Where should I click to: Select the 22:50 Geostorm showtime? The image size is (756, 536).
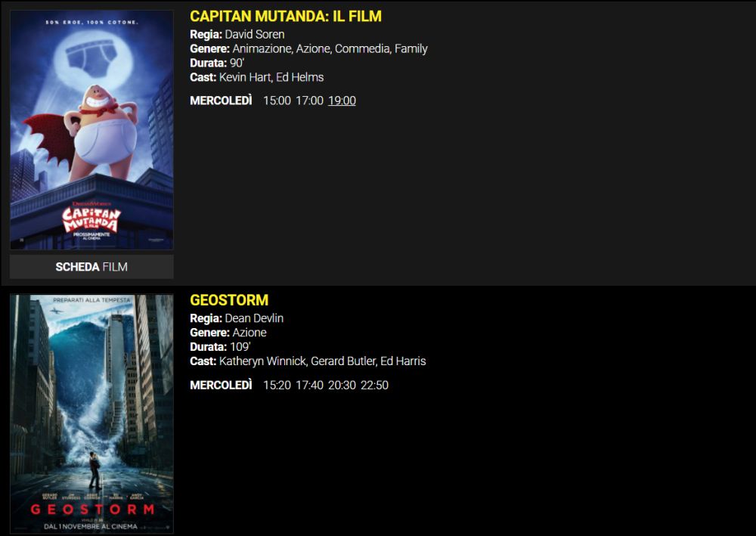click(x=375, y=385)
